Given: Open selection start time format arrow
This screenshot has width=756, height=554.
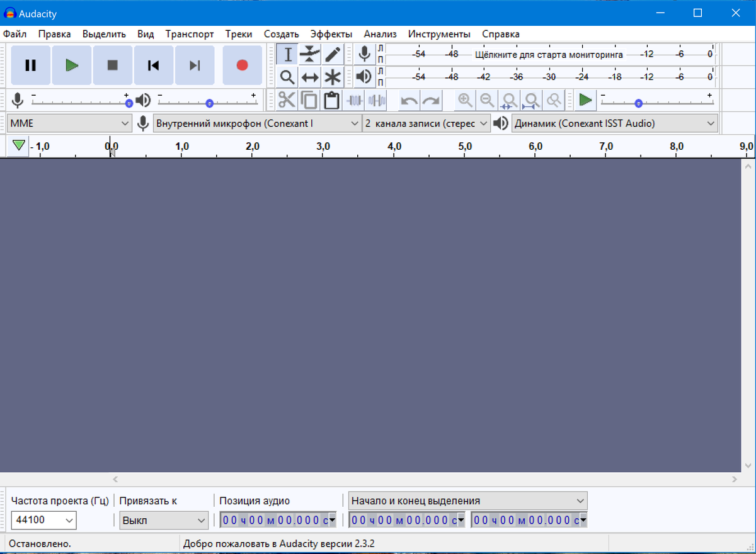Looking at the screenshot, I should (x=462, y=520).
